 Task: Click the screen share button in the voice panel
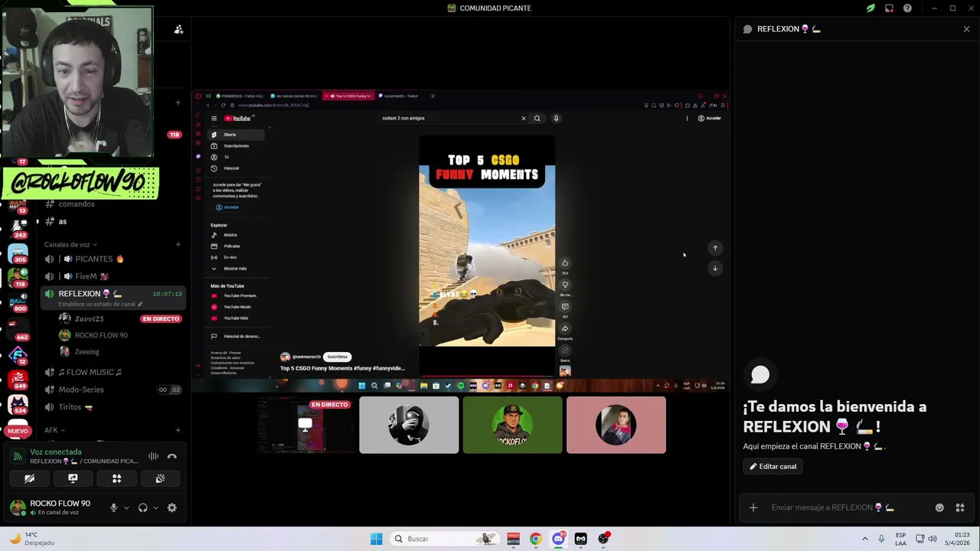coord(73,478)
